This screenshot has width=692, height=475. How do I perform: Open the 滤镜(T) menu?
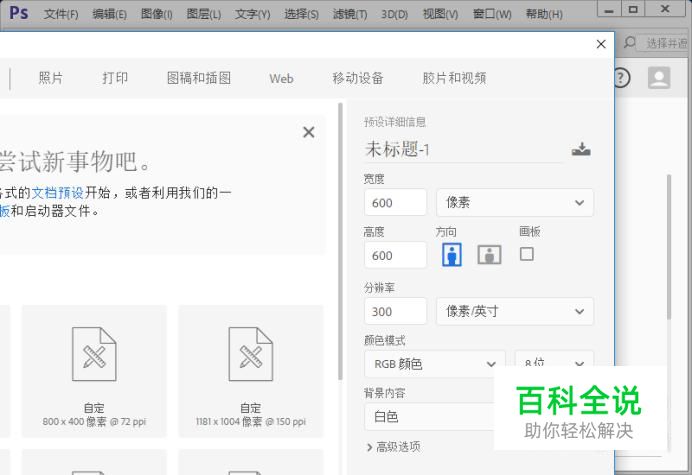[350, 14]
